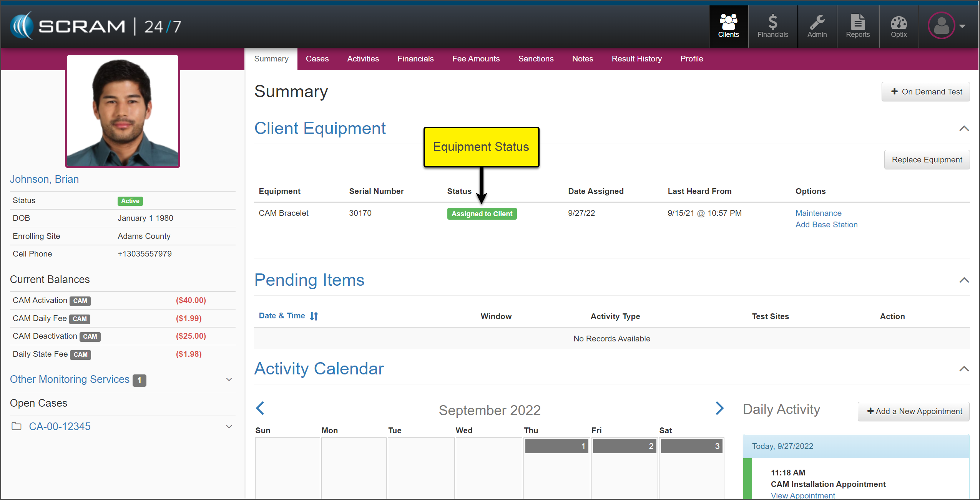980x500 pixels.
Task: Switch to the Sanctions tab
Action: pos(536,59)
